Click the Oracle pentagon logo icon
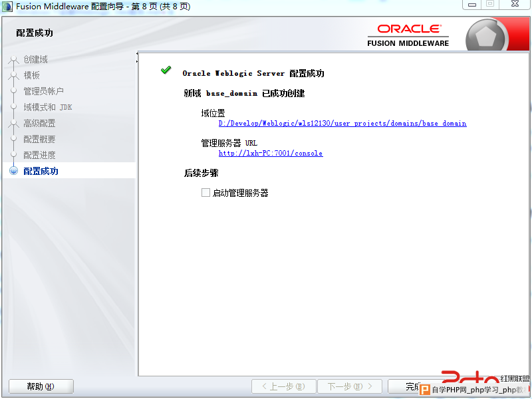Screen dimensions: 532x399 point(486,37)
